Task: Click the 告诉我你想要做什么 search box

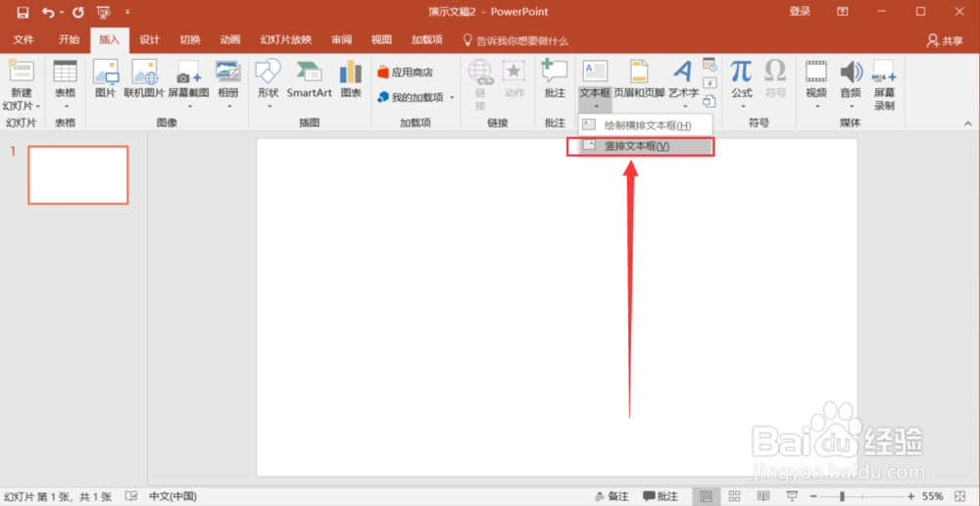Action: coord(515,40)
